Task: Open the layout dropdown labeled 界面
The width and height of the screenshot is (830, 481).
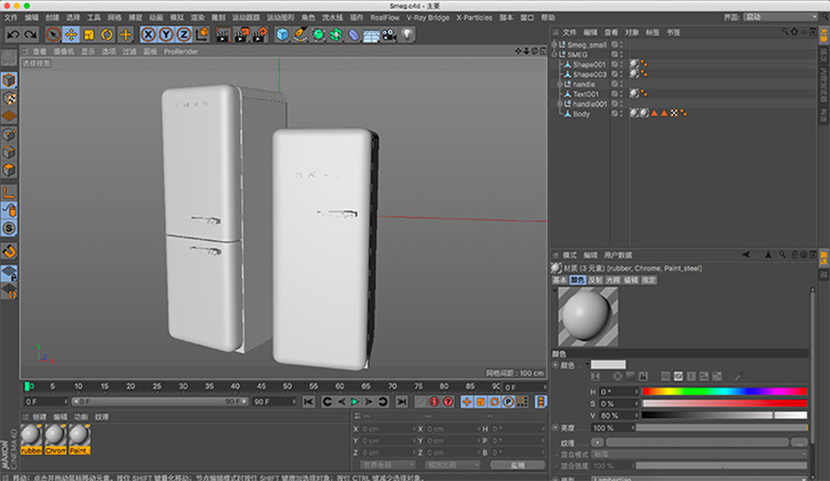Action: point(781,17)
